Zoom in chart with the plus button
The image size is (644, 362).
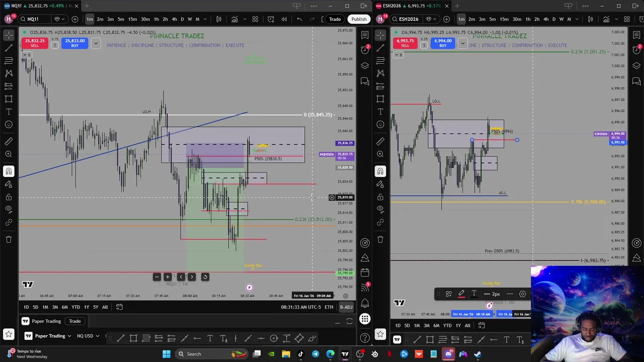point(168,277)
